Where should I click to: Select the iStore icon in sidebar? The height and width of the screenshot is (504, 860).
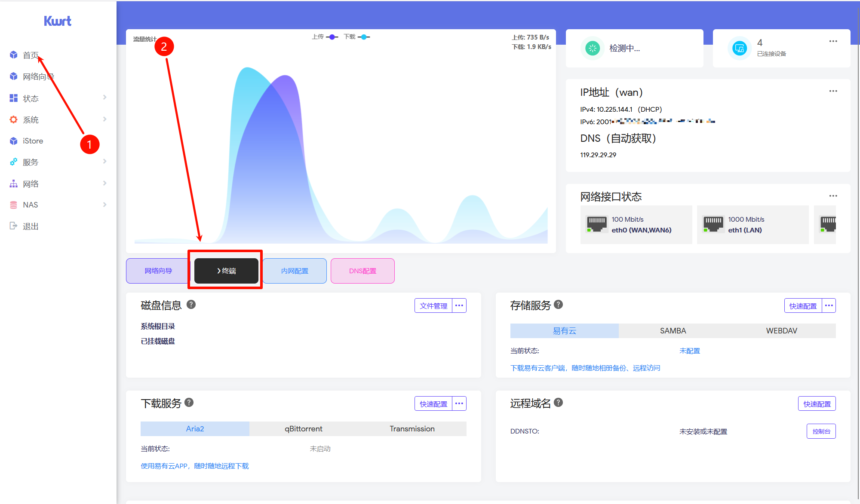tap(13, 141)
